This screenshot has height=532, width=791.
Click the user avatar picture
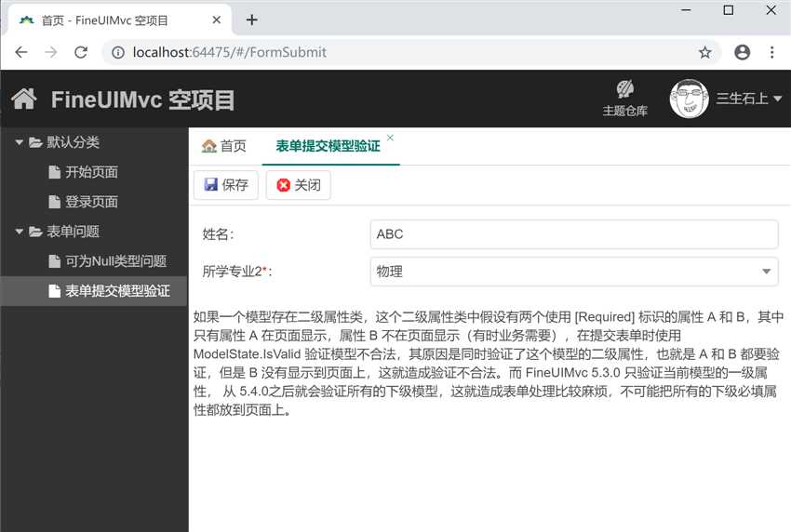tap(689, 99)
